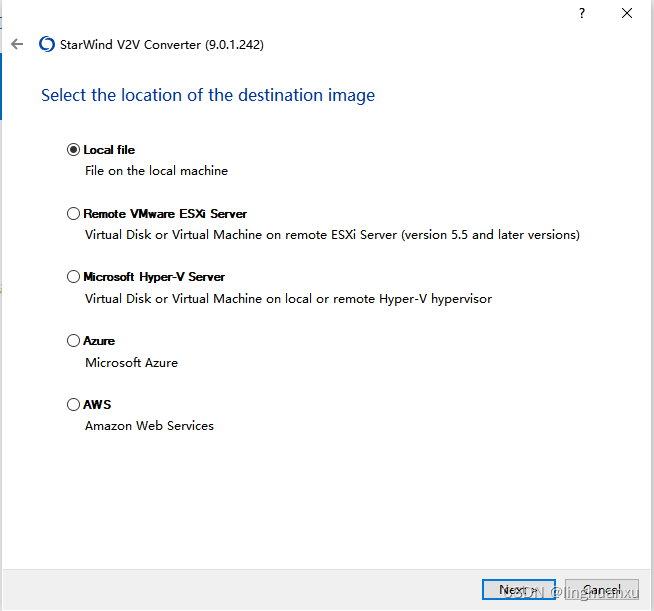Close the converter dialog window
Image resolution: width=654 pixels, height=611 pixels.
[x=626, y=13]
